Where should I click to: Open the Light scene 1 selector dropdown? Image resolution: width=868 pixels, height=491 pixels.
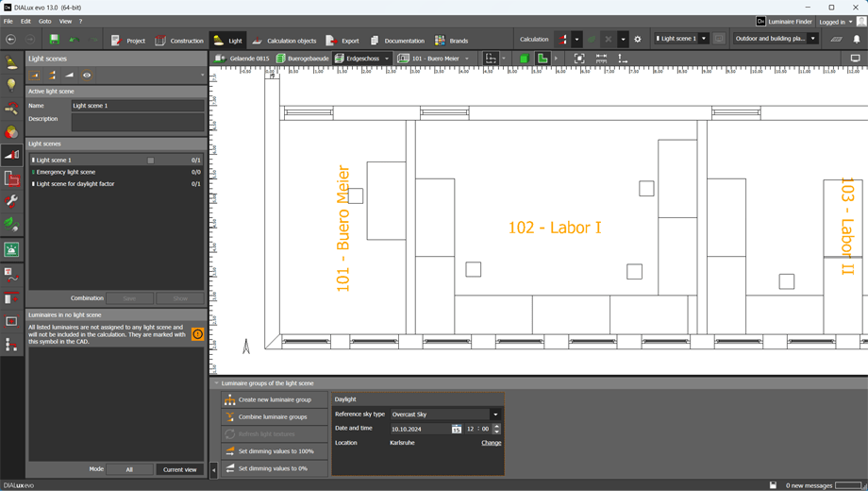coord(704,39)
